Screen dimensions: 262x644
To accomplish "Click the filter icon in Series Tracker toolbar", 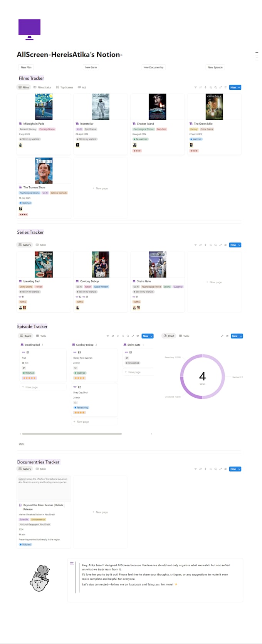I will click(195, 245).
